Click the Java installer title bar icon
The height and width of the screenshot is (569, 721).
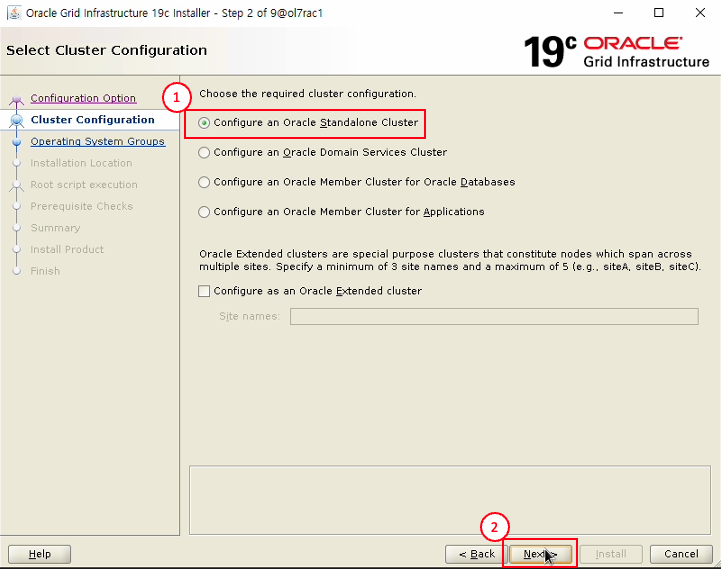pos(14,13)
